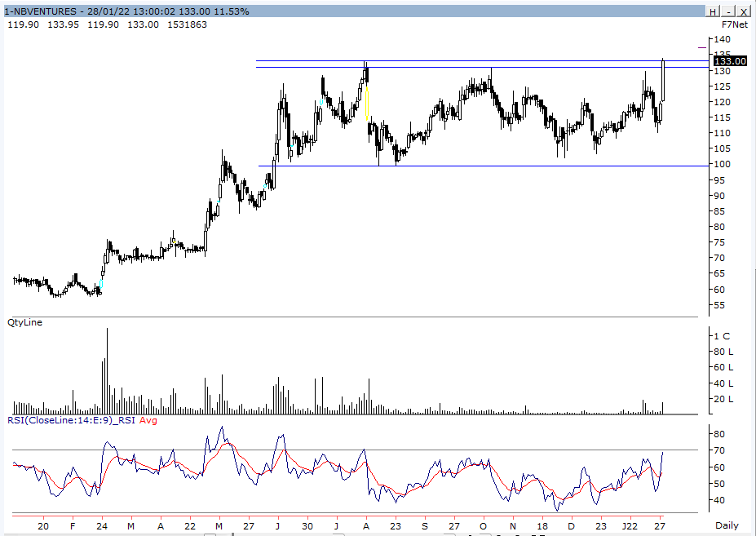
Task: Click the H button in title bar
Action: coord(713,11)
